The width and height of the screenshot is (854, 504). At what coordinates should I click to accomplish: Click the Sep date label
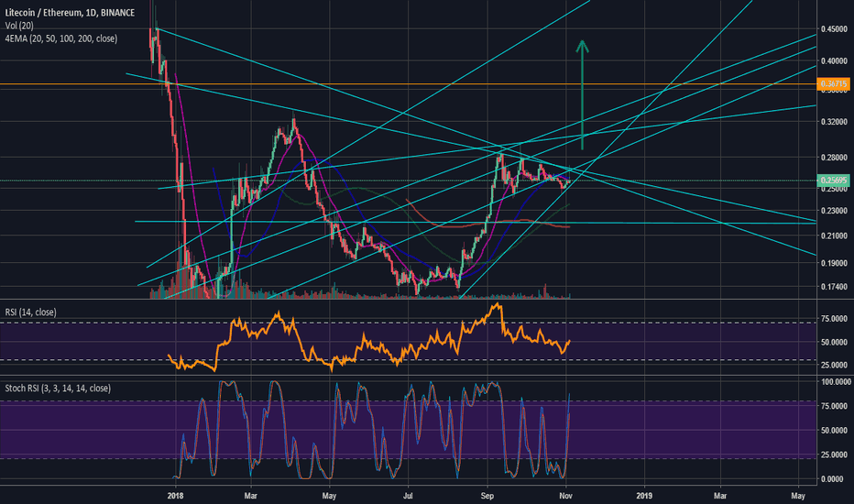(487, 496)
